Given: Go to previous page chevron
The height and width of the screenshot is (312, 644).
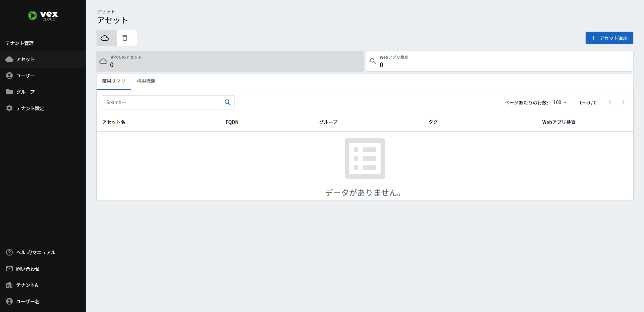Looking at the screenshot, I should click(x=610, y=102).
